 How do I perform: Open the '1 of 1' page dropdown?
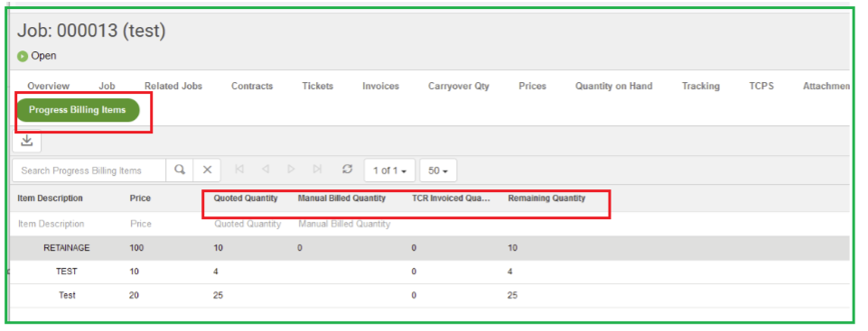pos(389,170)
